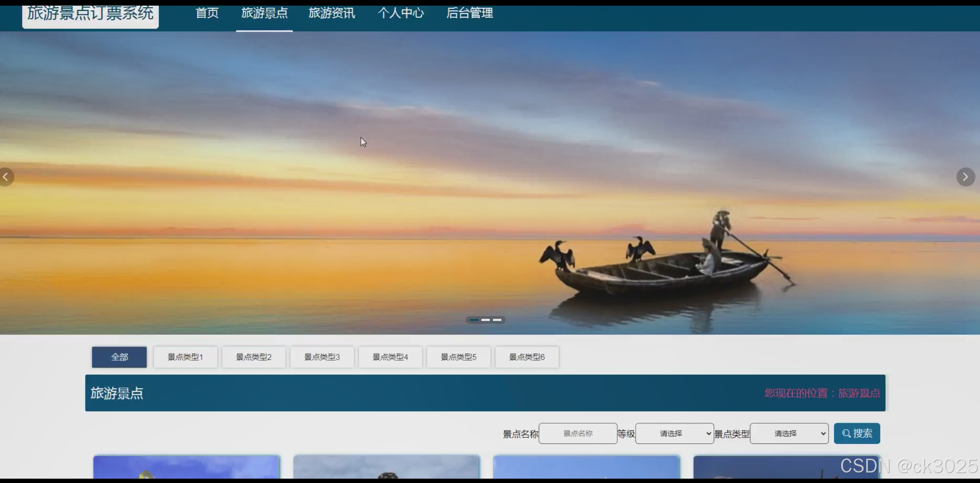Switch to the 旅游资讯 nav item
Image resolution: width=980 pixels, height=483 pixels.
tap(331, 13)
